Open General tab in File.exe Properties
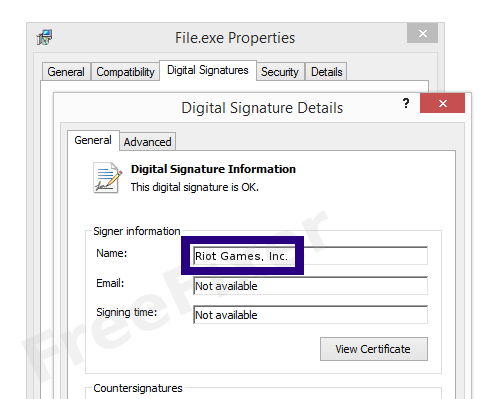This screenshot has height=399, width=481. tap(66, 72)
